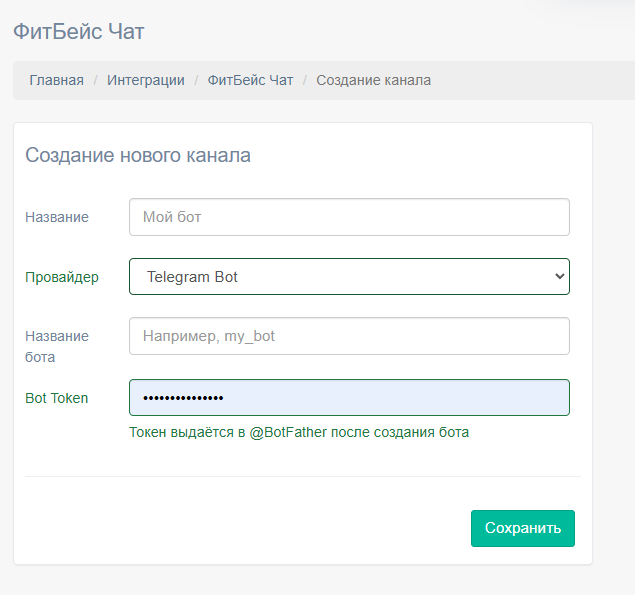
Task: Click the divider line above Сохранить
Action: [302, 477]
